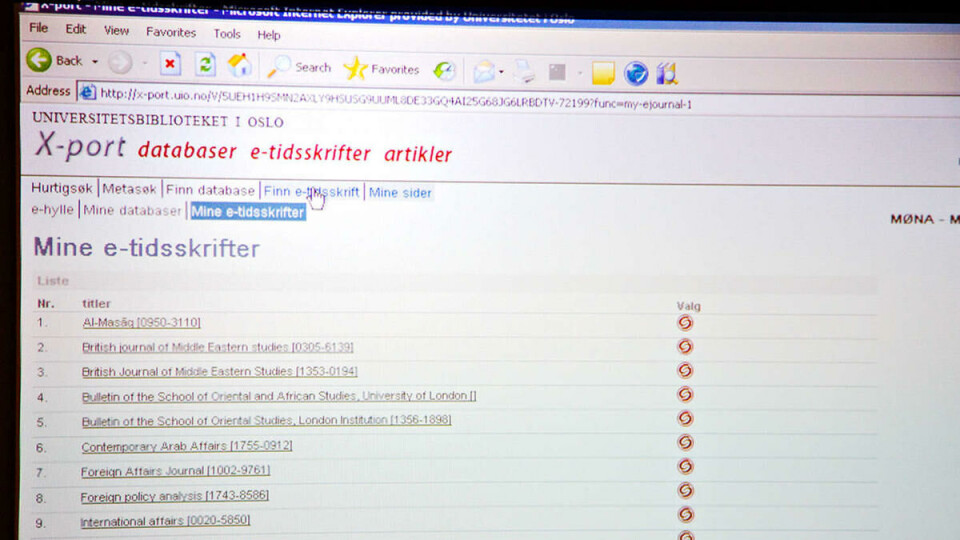Click the Valg column header

tap(688, 306)
